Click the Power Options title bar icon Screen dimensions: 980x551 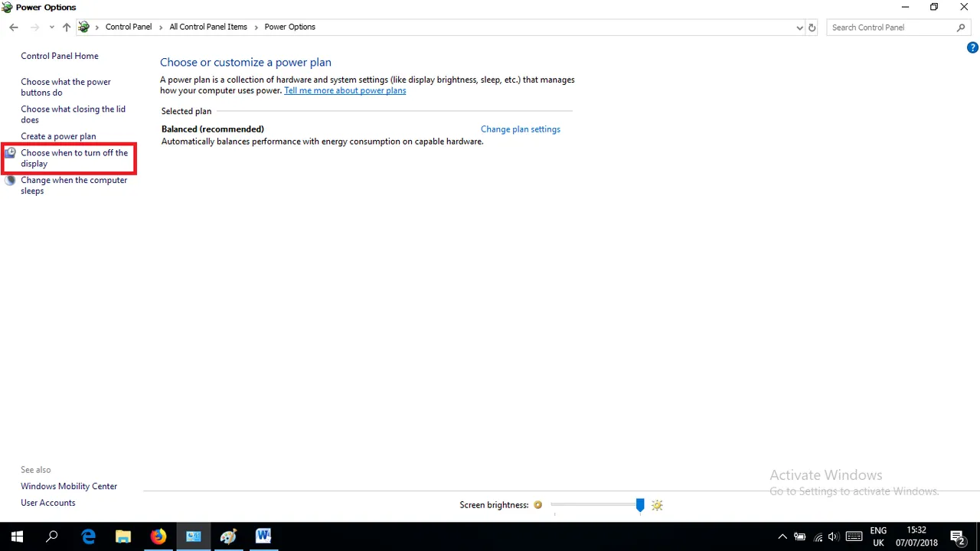[7, 8]
